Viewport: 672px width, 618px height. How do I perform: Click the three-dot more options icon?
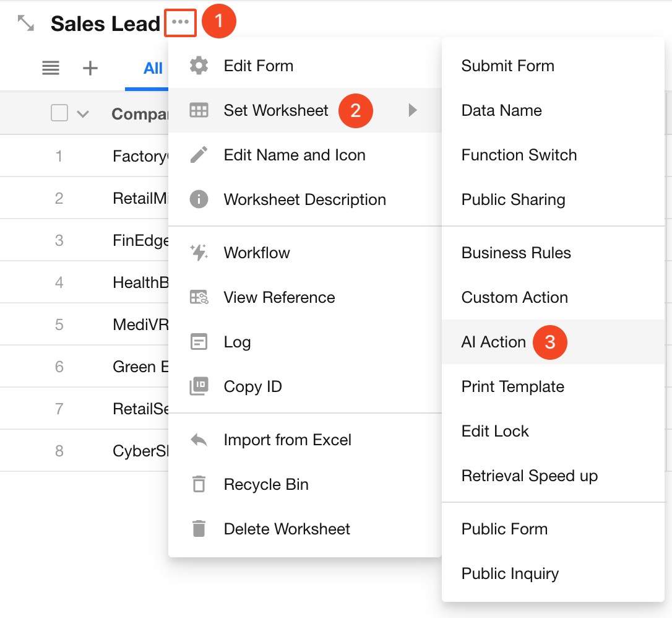181,23
